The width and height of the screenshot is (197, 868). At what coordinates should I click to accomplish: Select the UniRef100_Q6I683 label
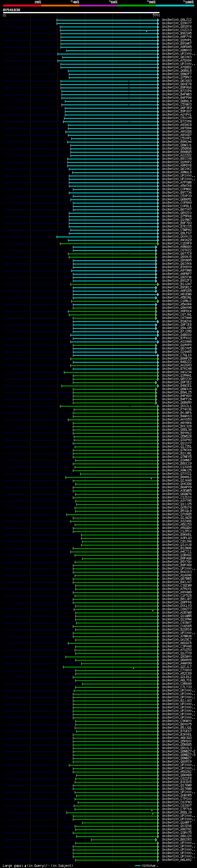coord(177,81)
